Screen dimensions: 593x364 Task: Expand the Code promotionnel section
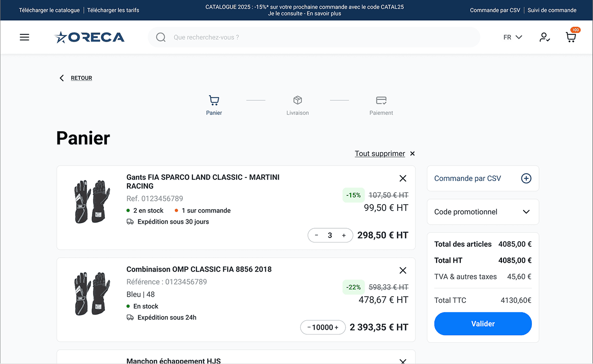(x=483, y=212)
